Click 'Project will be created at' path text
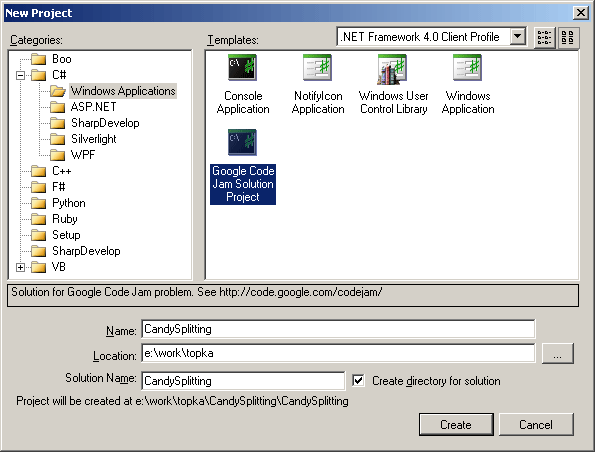595x452 pixels. click(x=182, y=401)
